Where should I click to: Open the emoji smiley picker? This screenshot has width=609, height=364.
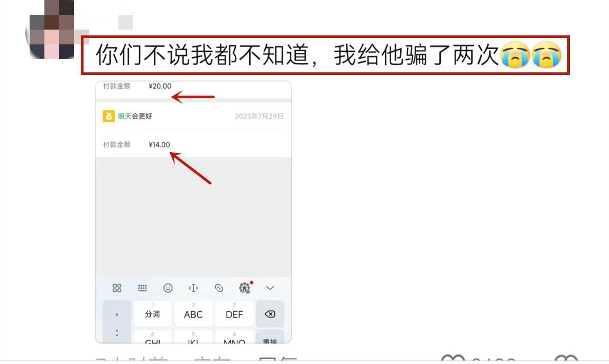tap(168, 288)
